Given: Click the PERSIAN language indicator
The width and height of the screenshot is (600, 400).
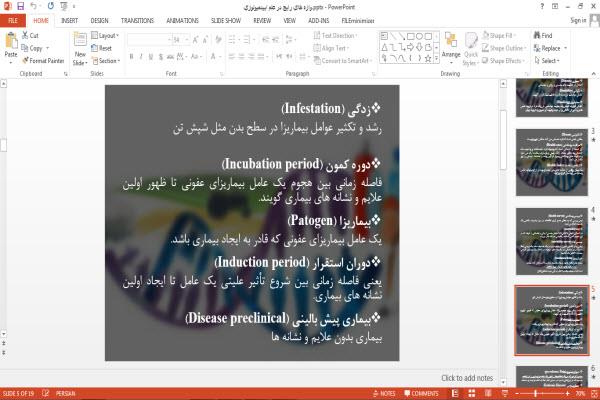Looking at the screenshot, I should click(65, 393).
